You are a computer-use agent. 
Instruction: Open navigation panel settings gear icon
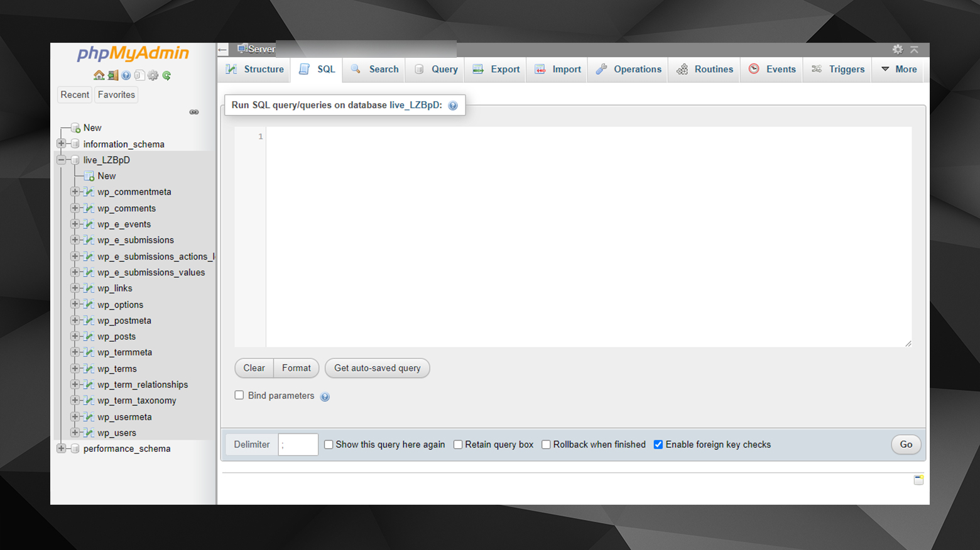[x=153, y=75]
